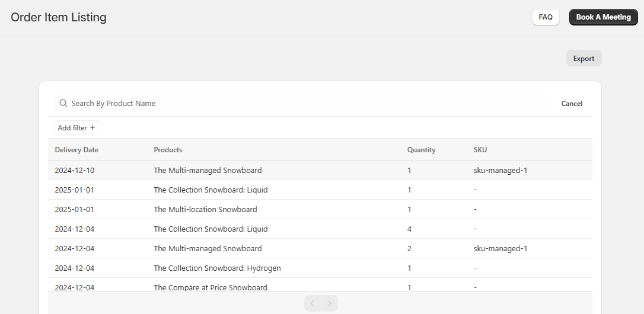Go to next page arrow
644x314 pixels.
point(330,304)
